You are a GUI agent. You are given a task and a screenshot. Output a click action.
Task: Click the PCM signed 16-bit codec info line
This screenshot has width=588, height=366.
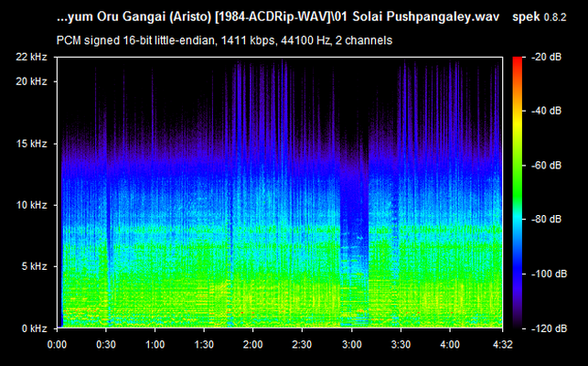click(224, 40)
